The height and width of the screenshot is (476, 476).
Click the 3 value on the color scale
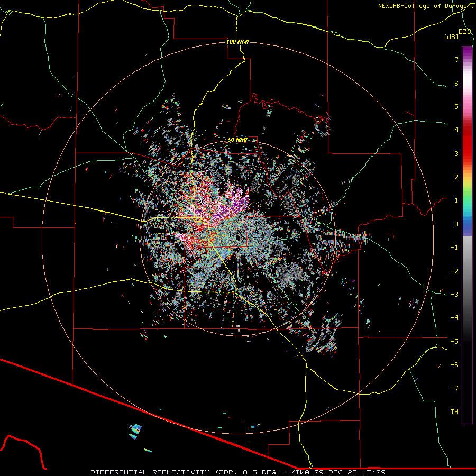(x=456, y=153)
